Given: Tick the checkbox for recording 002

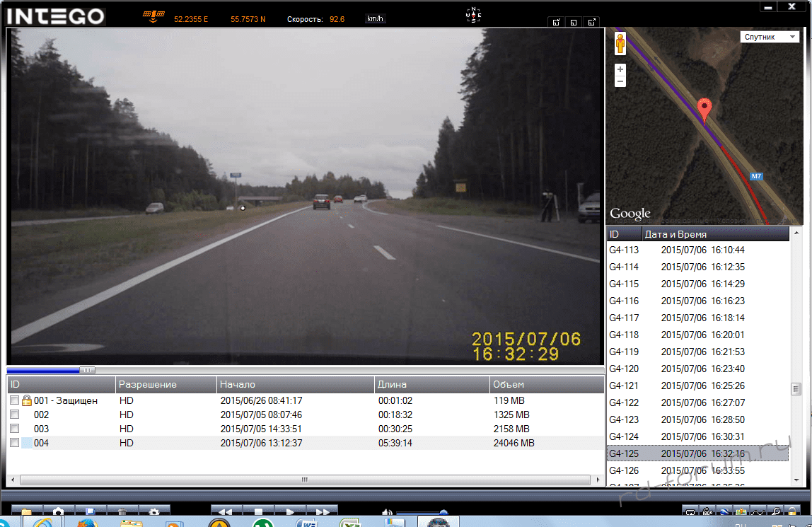Looking at the screenshot, I should (15, 415).
